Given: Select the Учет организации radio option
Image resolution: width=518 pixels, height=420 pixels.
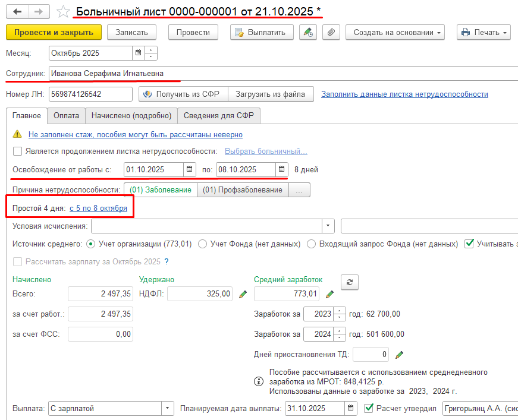Looking at the screenshot, I should tap(90, 244).
